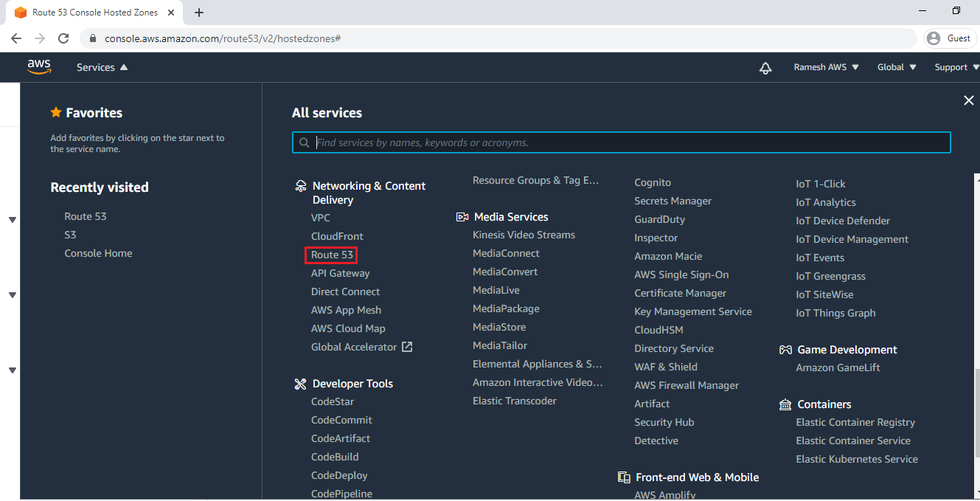Open the notifications bell
The image size is (980, 501).
(x=765, y=68)
